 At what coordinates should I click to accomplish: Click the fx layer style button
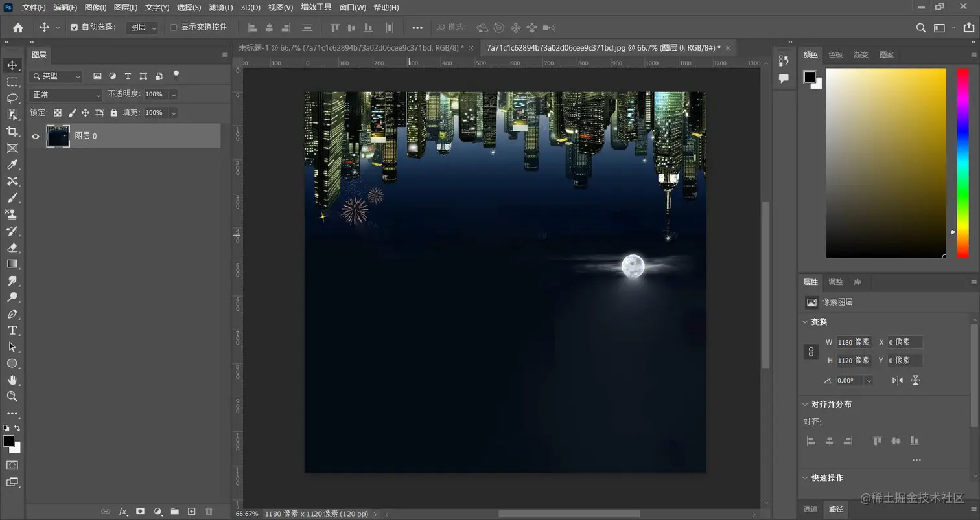click(x=122, y=511)
